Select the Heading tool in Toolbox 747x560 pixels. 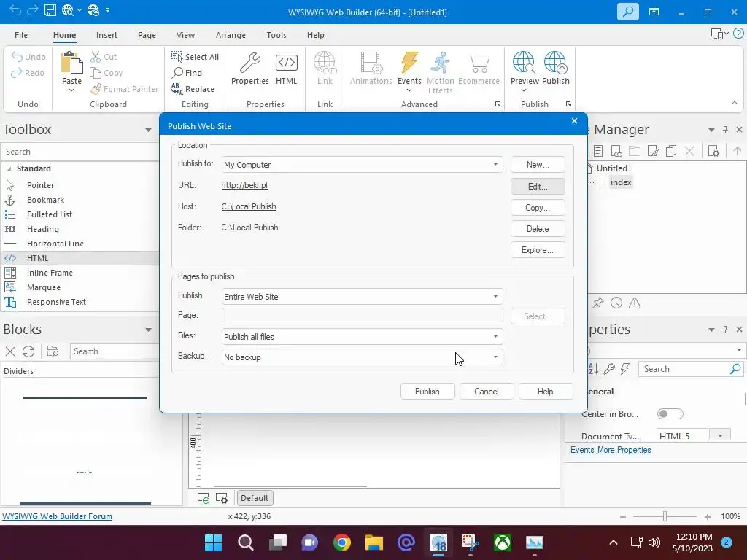pyautogui.click(x=43, y=229)
